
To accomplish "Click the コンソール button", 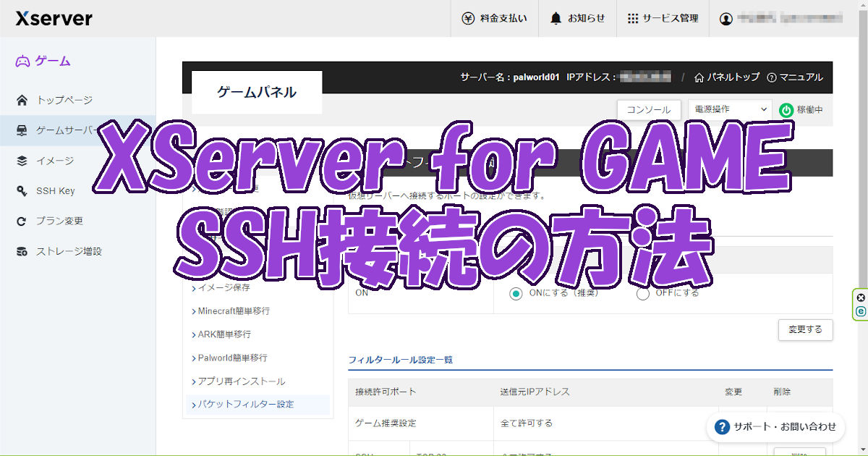I will click(649, 109).
